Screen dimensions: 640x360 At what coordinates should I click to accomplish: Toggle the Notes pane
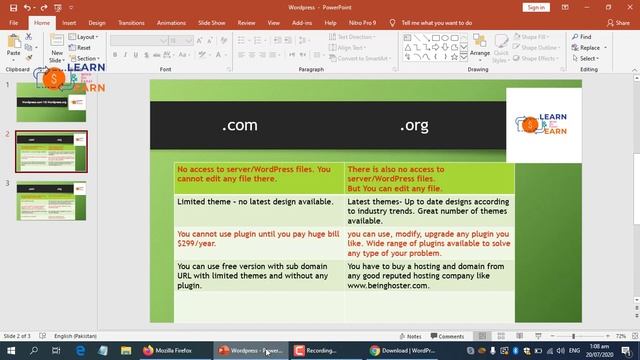tap(411, 336)
